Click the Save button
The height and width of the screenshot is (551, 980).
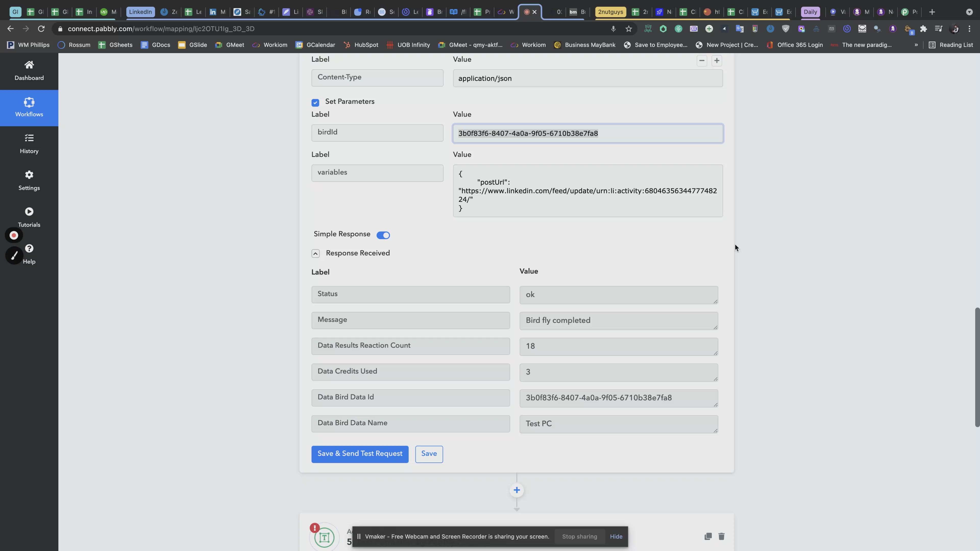(429, 454)
